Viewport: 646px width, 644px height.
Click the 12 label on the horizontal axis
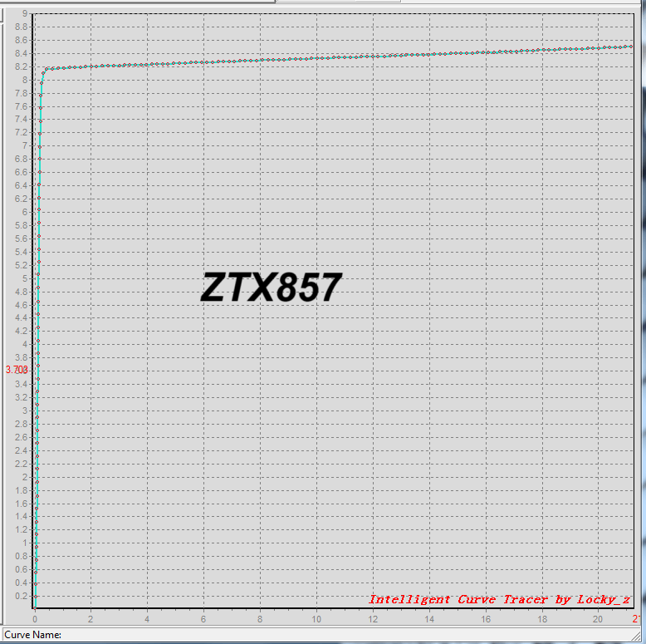click(x=373, y=619)
